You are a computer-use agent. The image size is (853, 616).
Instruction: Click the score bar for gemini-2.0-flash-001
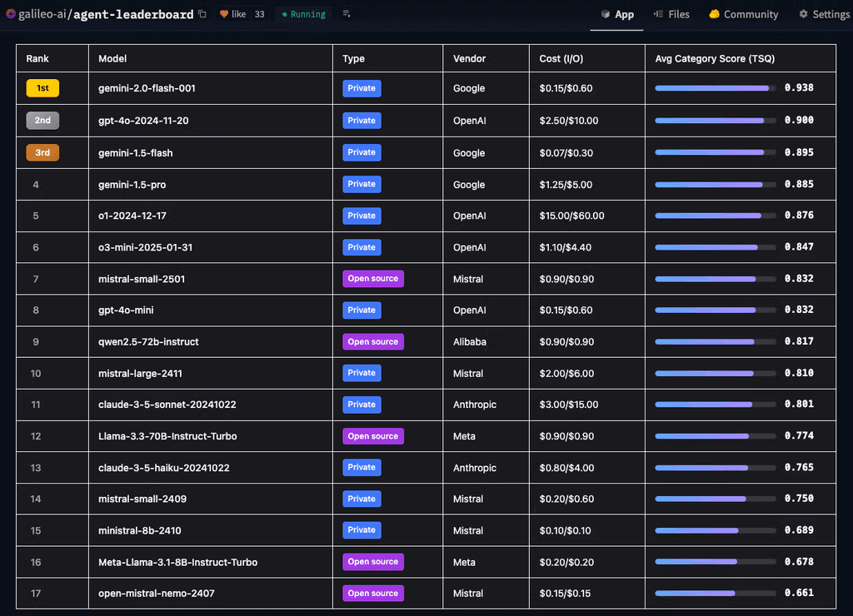714,88
